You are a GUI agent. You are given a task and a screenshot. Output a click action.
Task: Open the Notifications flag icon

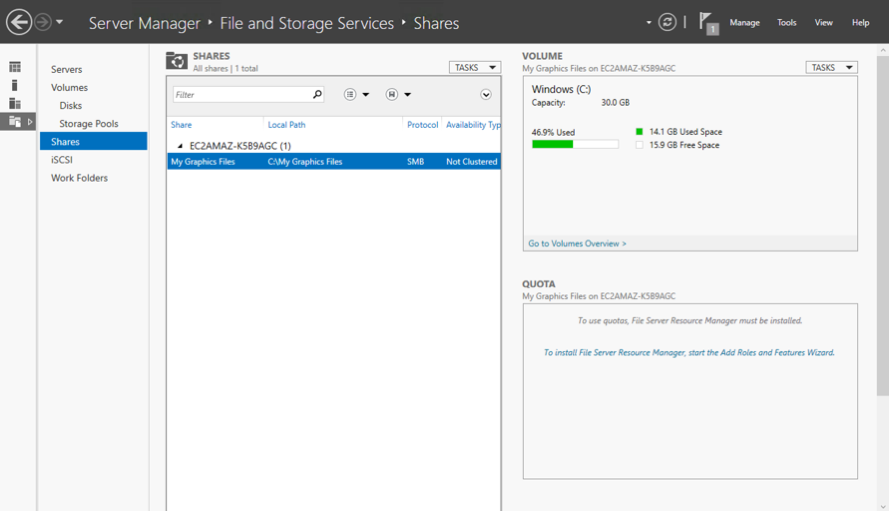pos(708,22)
